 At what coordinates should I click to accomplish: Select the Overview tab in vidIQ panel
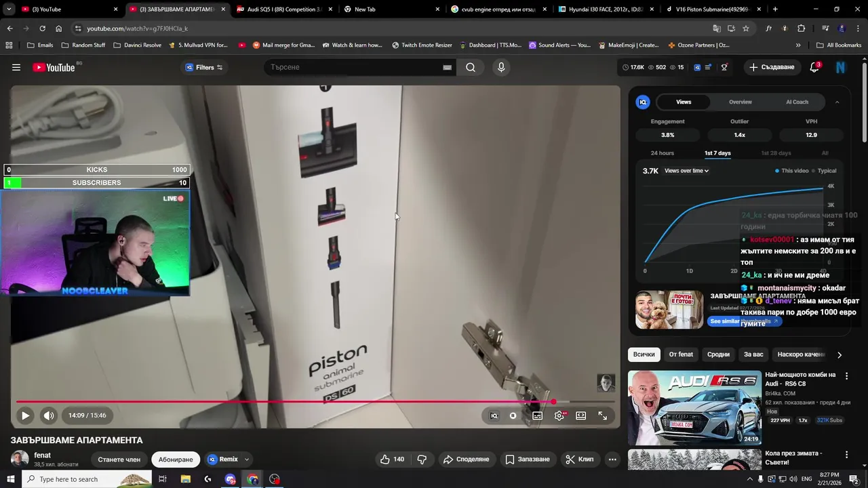tap(740, 102)
